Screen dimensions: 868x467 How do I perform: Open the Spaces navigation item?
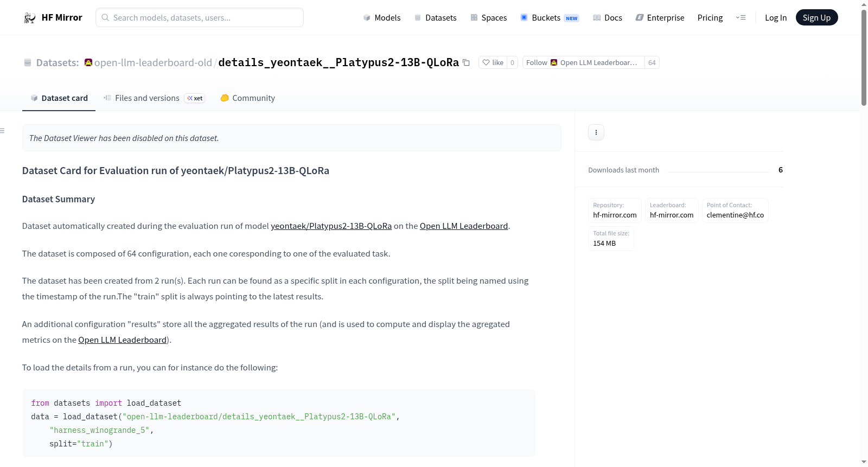click(488, 17)
